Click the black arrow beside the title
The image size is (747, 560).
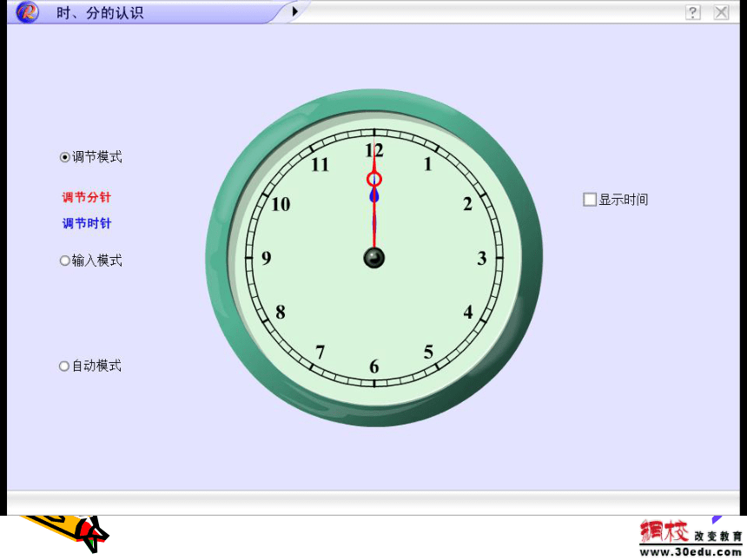pos(295,11)
